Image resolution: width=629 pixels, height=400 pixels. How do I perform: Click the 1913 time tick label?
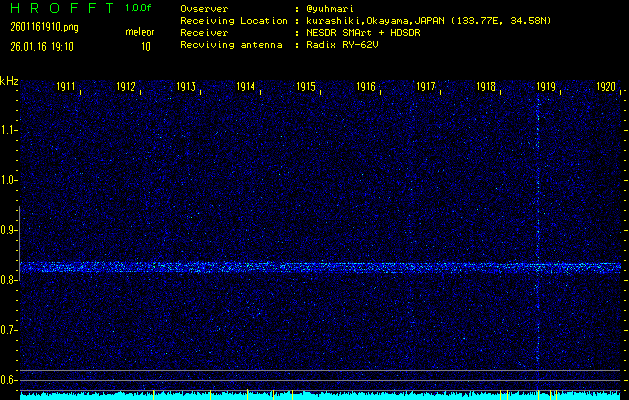(x=186, y=87)
